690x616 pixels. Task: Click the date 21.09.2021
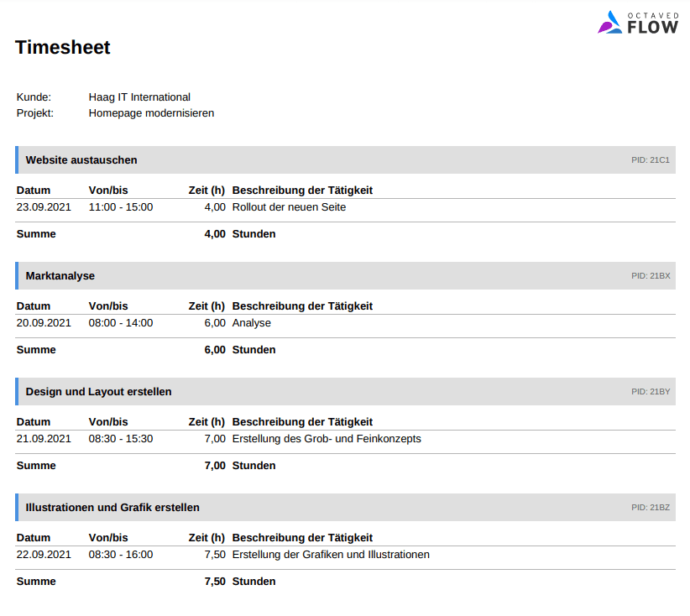tap(44, 439)
